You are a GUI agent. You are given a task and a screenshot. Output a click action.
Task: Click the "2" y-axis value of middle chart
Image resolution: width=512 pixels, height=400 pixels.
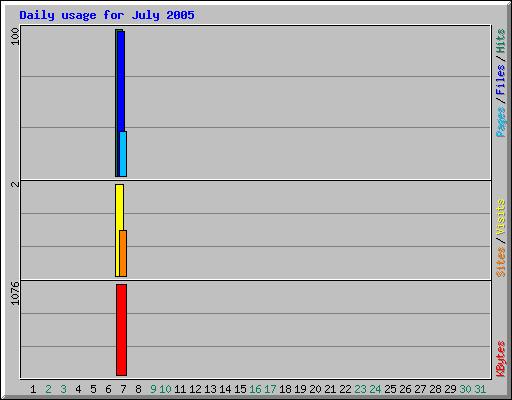[x=15, y=184]
